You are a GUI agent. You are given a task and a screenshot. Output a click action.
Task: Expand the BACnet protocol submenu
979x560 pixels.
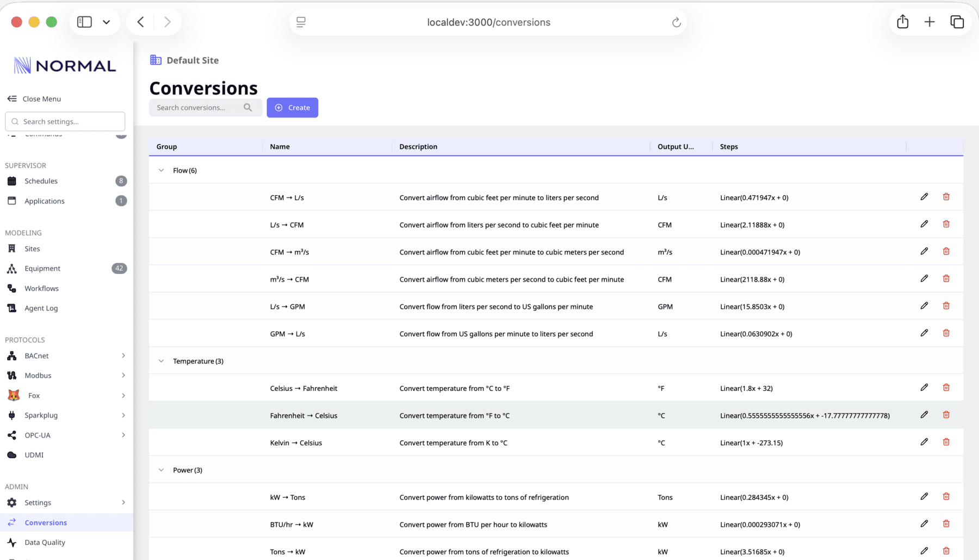pos(123,356)
